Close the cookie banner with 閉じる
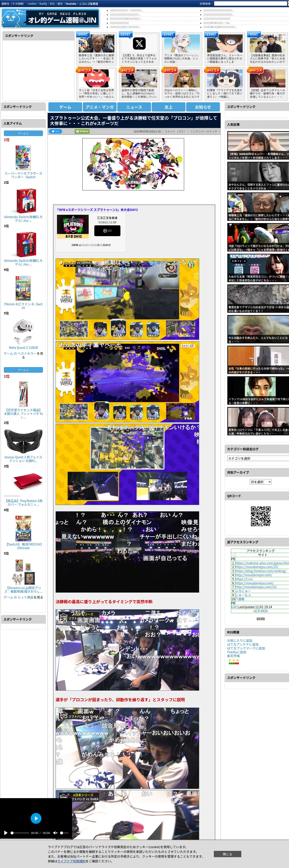The width and height of the screenshot is (289, 868). click(227, 854)
